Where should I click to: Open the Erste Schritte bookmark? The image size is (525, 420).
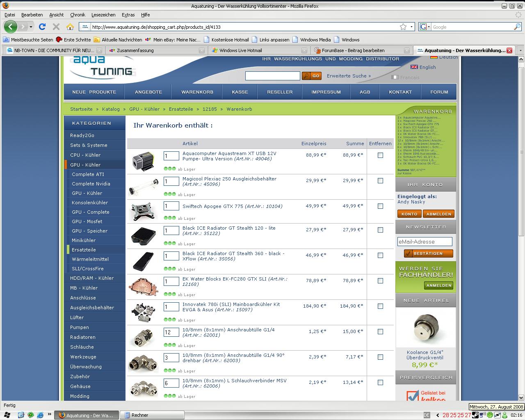[x=73, y=40]
